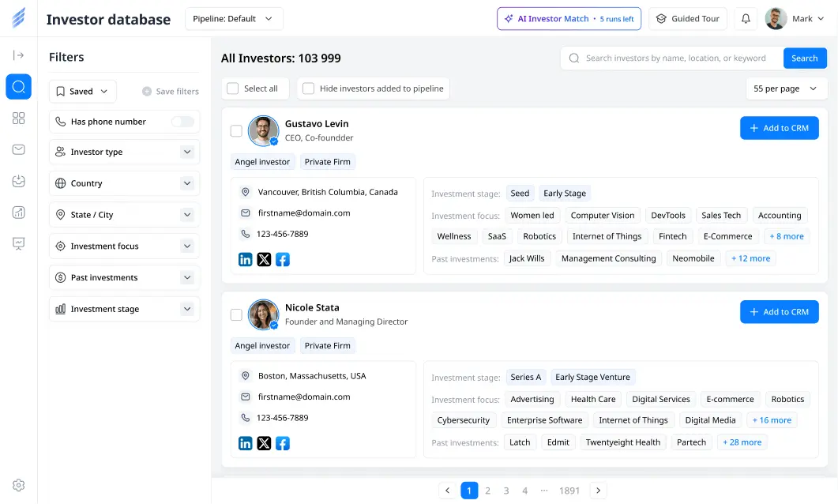The image size is (838, 504).
Task: Open Nicole Stata's LinkedIn profile icon
Action: 246,444
